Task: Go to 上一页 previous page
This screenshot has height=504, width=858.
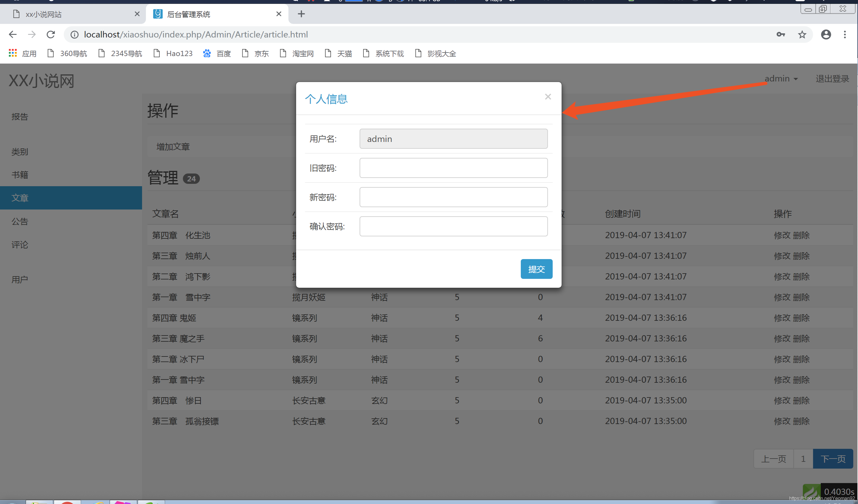Action: pyautogui.click(x=774, y=459)
